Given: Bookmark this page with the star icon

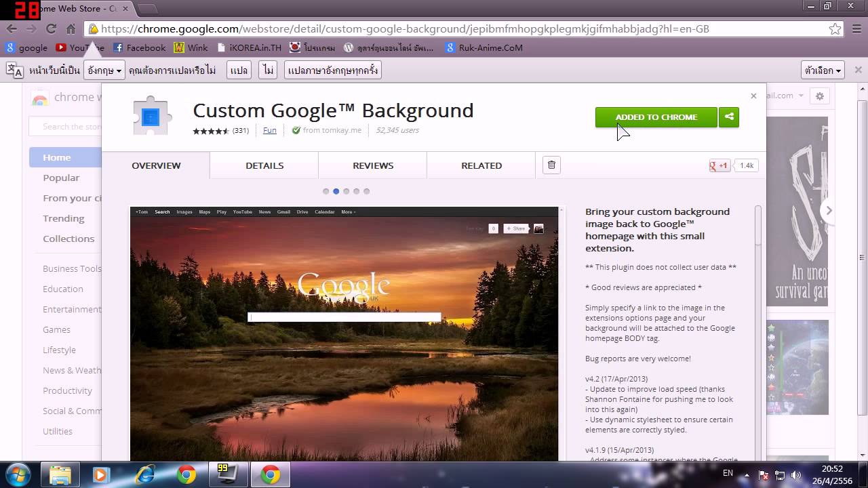Looking at the screenshot, I should pos(835,29).
